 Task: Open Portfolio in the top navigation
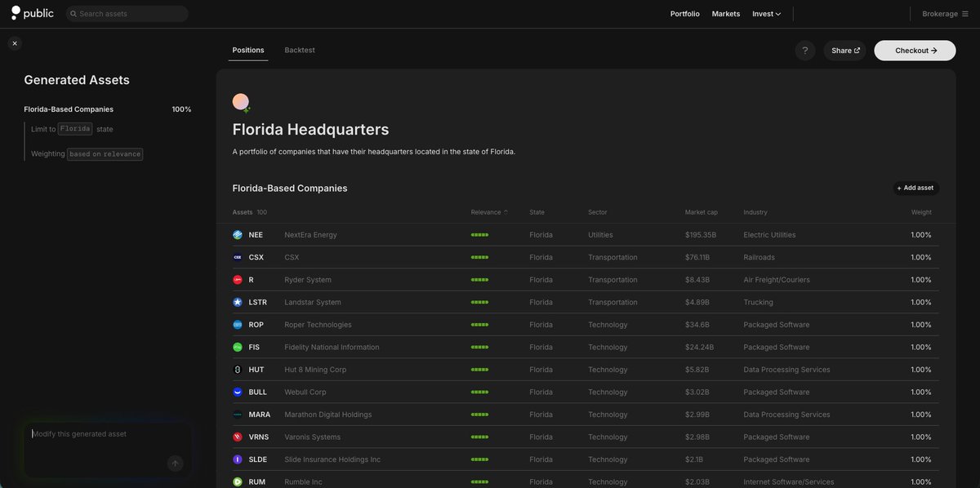(x=685, y=14)
